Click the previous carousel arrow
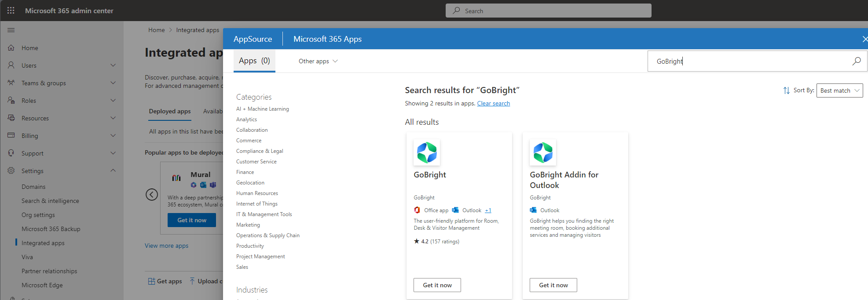Viewport: 868px width, 300px height. pyautogui.click(x=152, y=195)
